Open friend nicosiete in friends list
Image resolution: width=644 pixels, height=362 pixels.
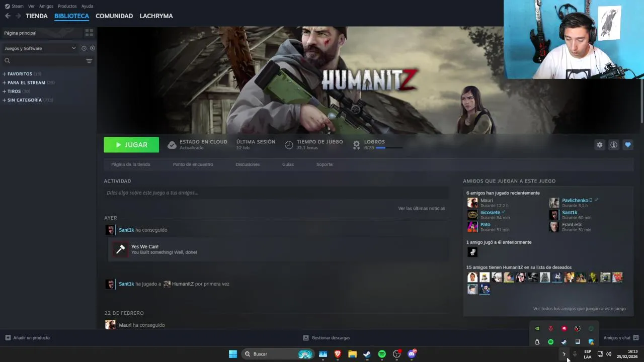(x=490, y=213)
